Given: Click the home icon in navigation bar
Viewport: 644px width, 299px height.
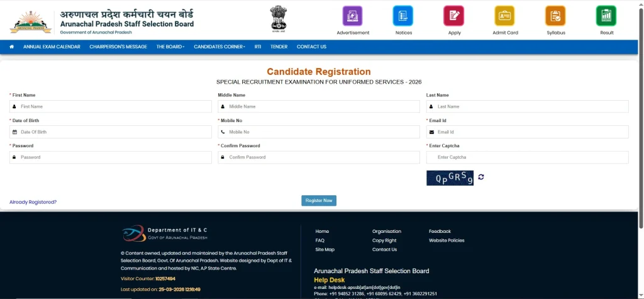Looking at the screenshot, I should pos(11,47).
